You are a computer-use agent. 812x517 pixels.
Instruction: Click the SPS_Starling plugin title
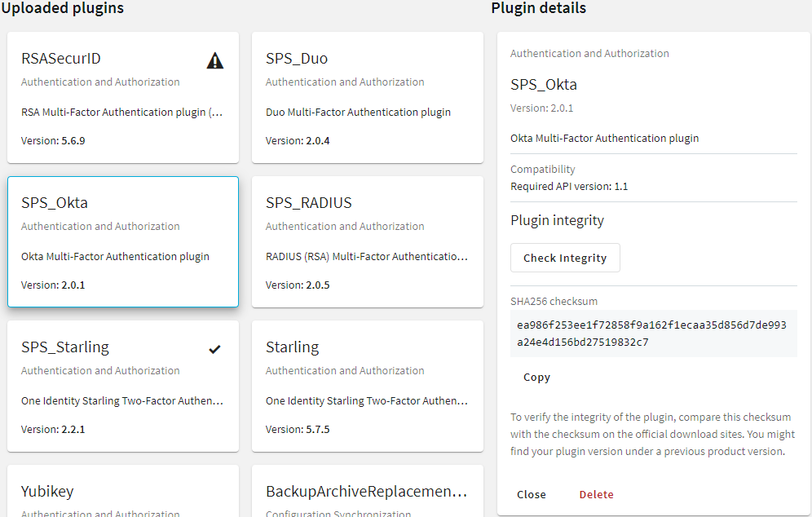(65, 347)
